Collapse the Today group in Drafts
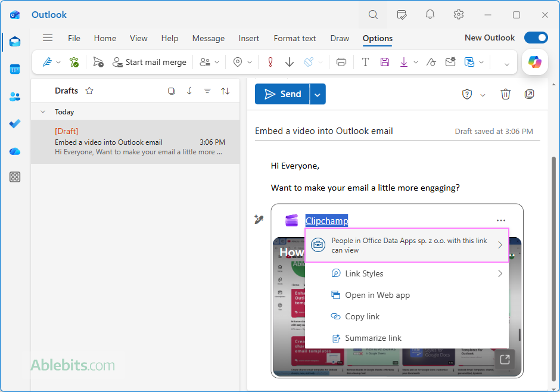This screenshot has height=392, width=560. 43,112
